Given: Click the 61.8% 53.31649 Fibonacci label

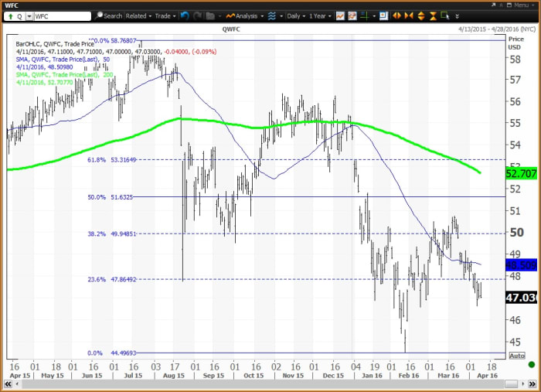Looking at the screenshot, I should click(x=112, y=160).
